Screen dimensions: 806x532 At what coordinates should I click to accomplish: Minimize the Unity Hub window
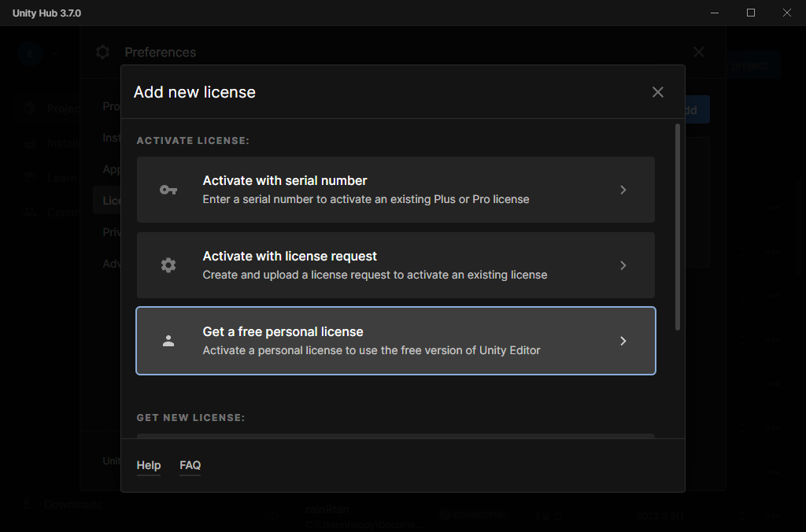(715, 13)
